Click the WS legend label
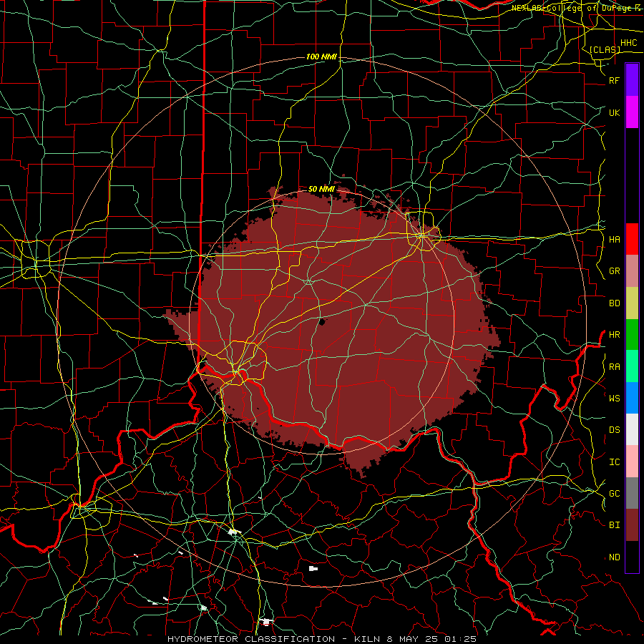This screenshot has width=644, height=644. pos(615,399)
